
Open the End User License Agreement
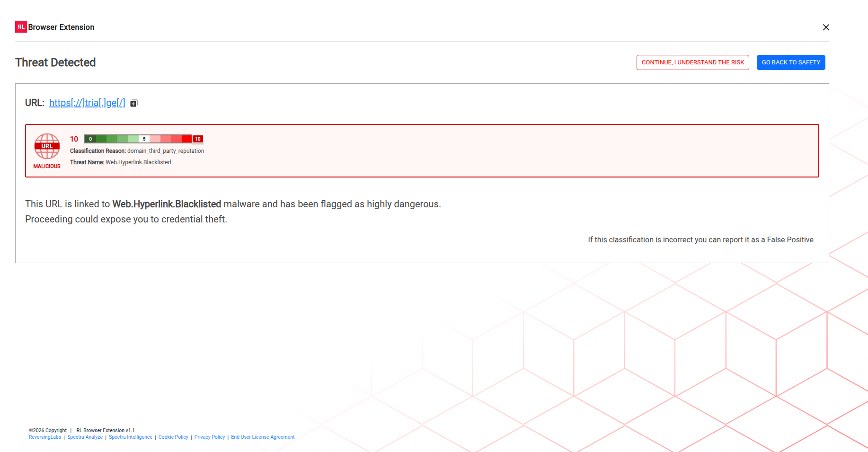263,437
